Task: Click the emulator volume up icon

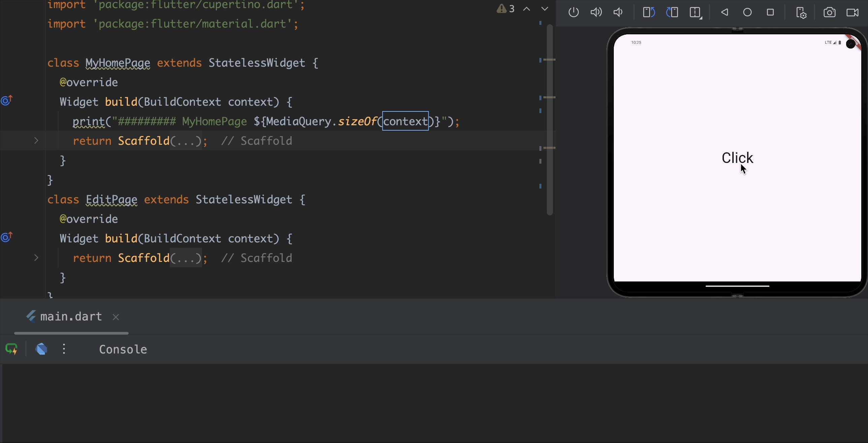Action: (596, 12)
